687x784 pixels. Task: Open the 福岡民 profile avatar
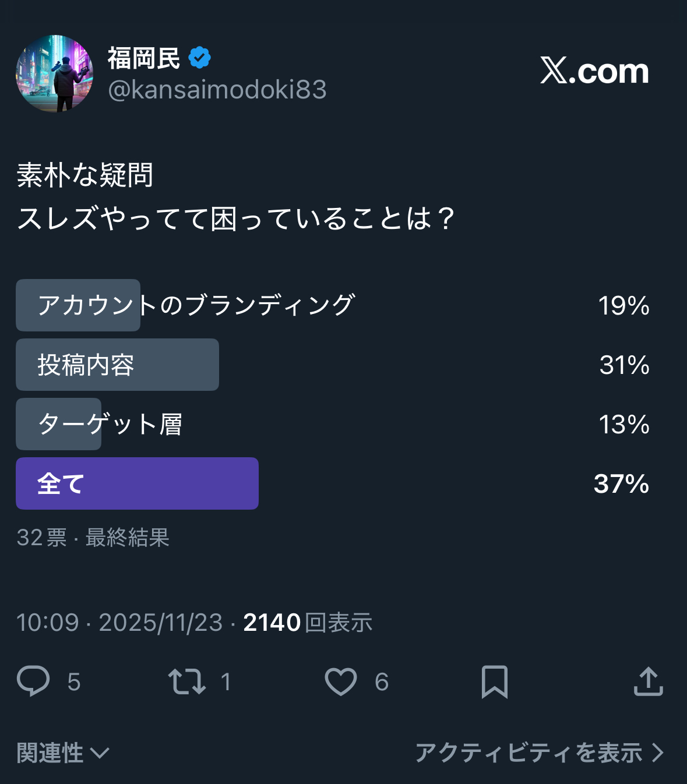54,73
